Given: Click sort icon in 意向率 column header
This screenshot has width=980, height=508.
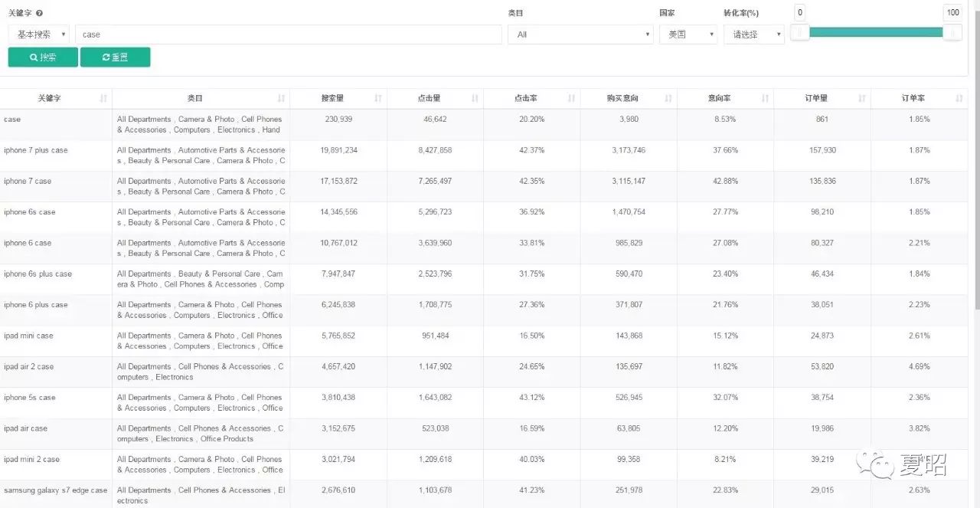Looking at the screenshot, I should pos(765,98).
